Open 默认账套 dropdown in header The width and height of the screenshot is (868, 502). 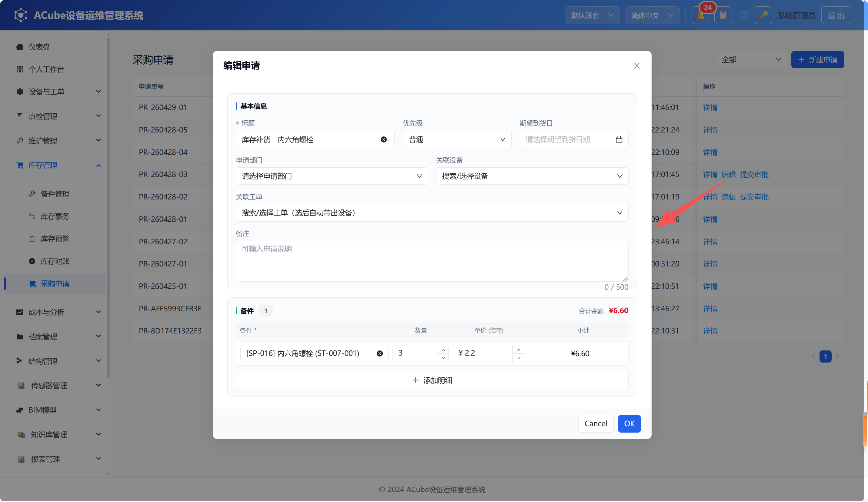[x=593, y=15]
